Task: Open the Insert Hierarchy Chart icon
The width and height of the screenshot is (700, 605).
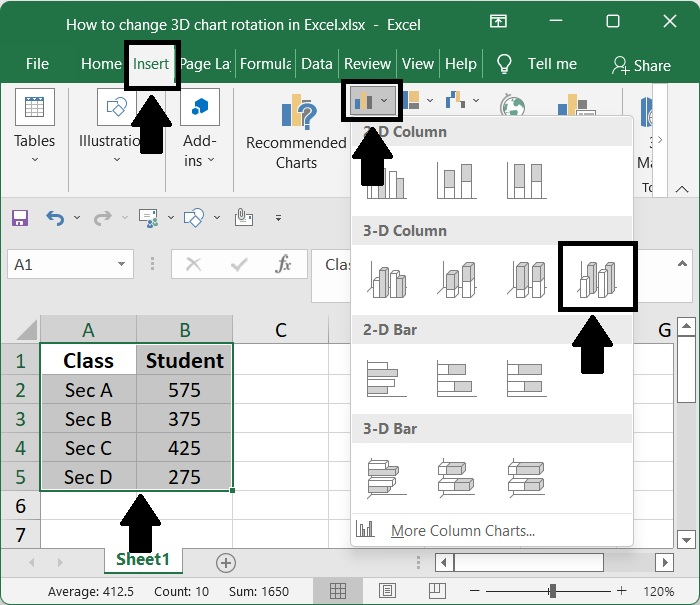Action: click(x=411, y=100)
